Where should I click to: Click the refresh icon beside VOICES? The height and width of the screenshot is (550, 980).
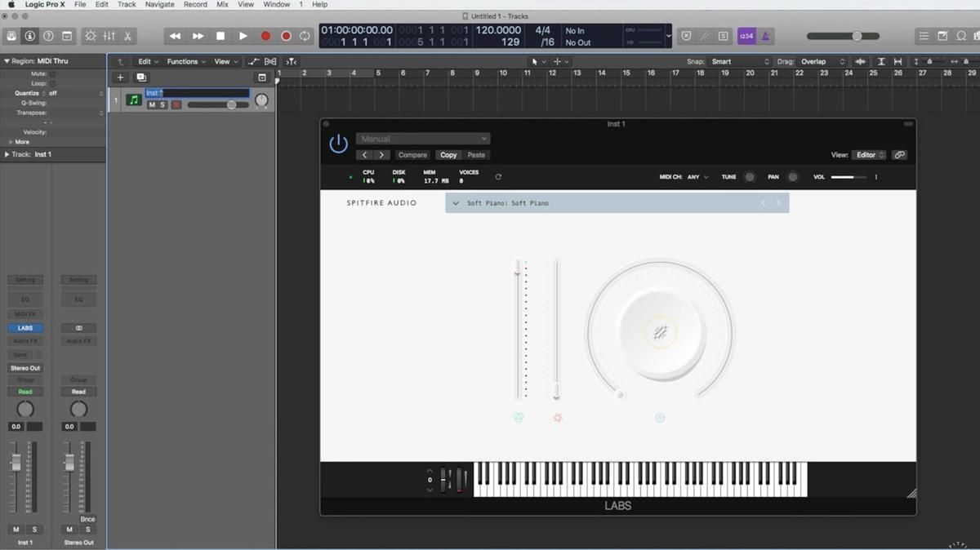pyautogui.click(x=498, y=176)
